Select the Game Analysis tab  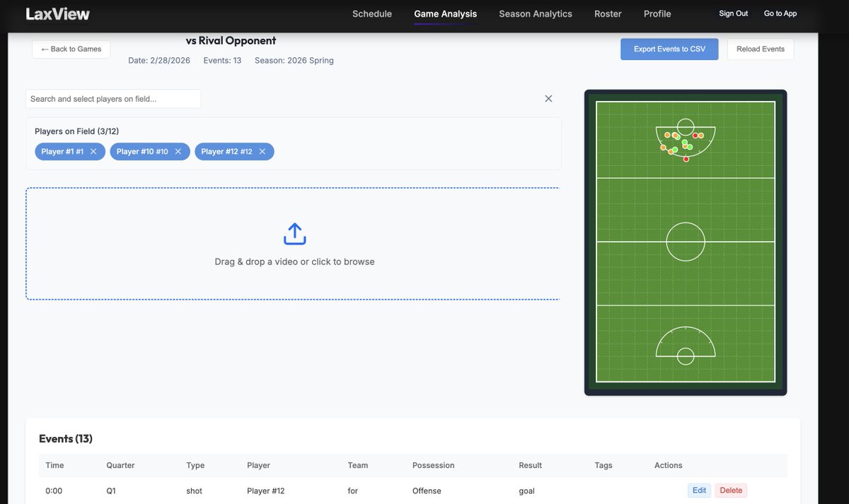click(446, 13)
